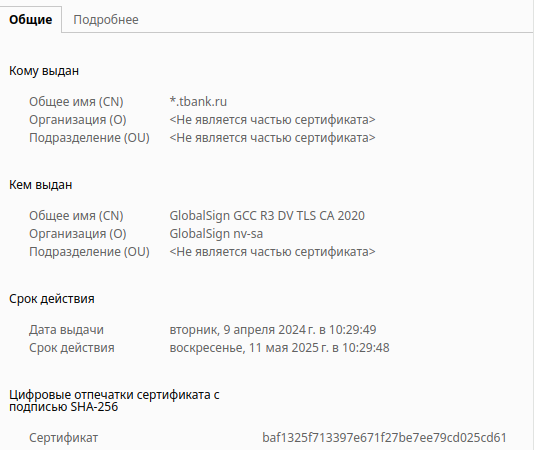Click the Подразделение (OU) value under Кому выдан
Image resolution: width=534 pixels, height=450 pixels.
(272, 138)
